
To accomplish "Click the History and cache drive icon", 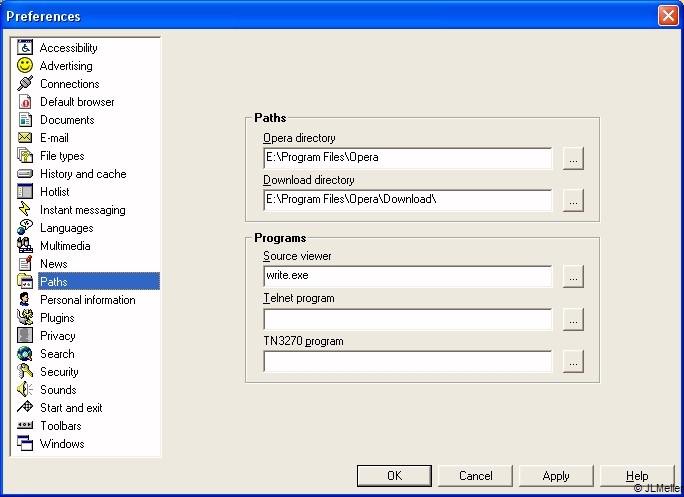I will (x=25, y=174).
